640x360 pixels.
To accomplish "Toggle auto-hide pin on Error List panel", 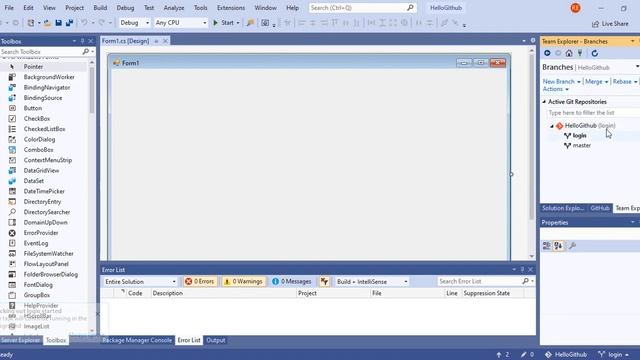I will coord(522,270).
